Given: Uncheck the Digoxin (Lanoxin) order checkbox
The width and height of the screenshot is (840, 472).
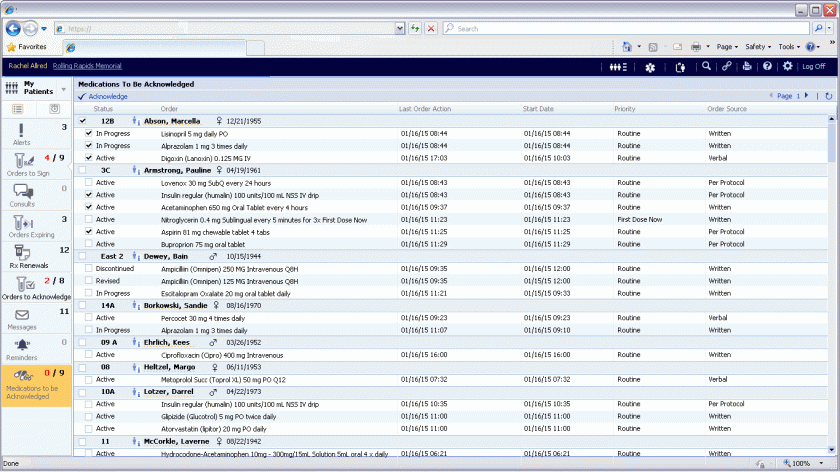Looking at the screenshot, I should 89,158.
